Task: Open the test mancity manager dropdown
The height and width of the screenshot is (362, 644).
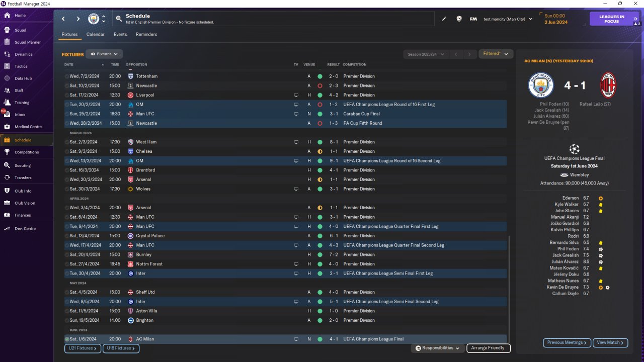Action: tap(508, 19)
